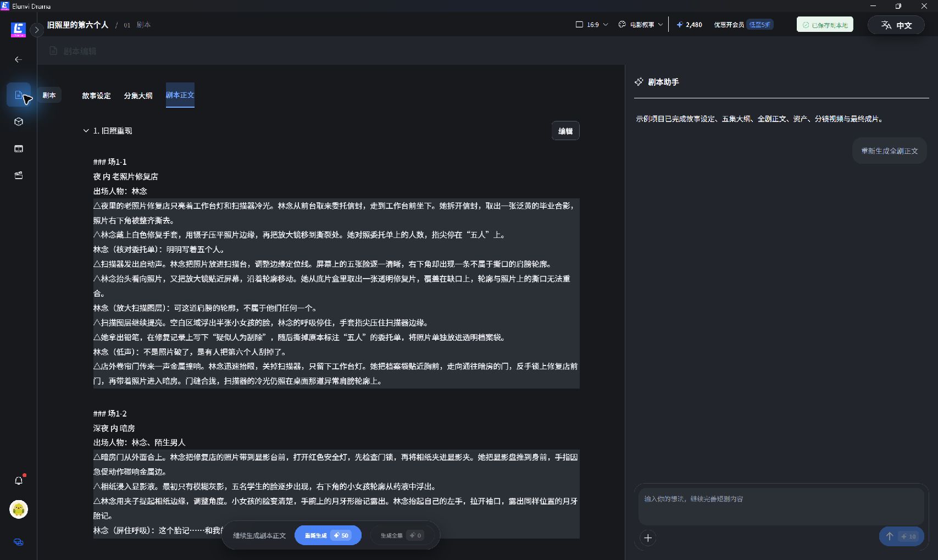Click the 生成全集 button
938x560 pixels.
[402, 535]
